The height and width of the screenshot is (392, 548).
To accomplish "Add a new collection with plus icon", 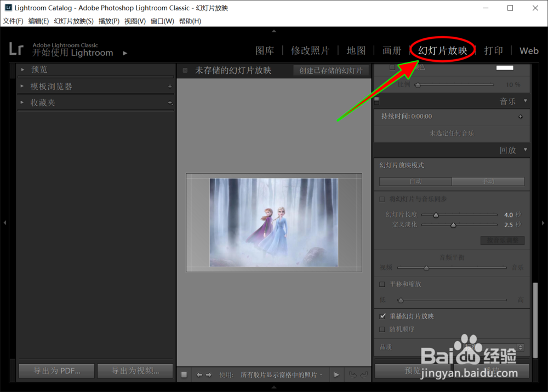I will click(170, 102).
